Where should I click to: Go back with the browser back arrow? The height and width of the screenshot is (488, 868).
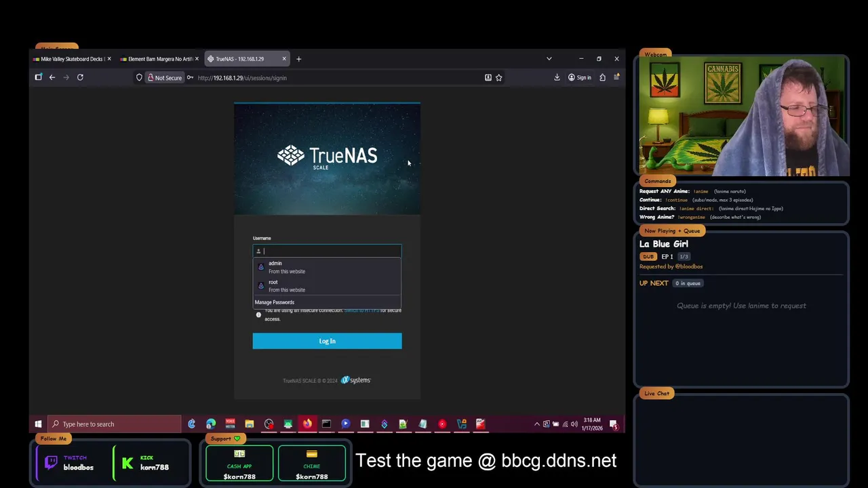(x=52, y=77)
